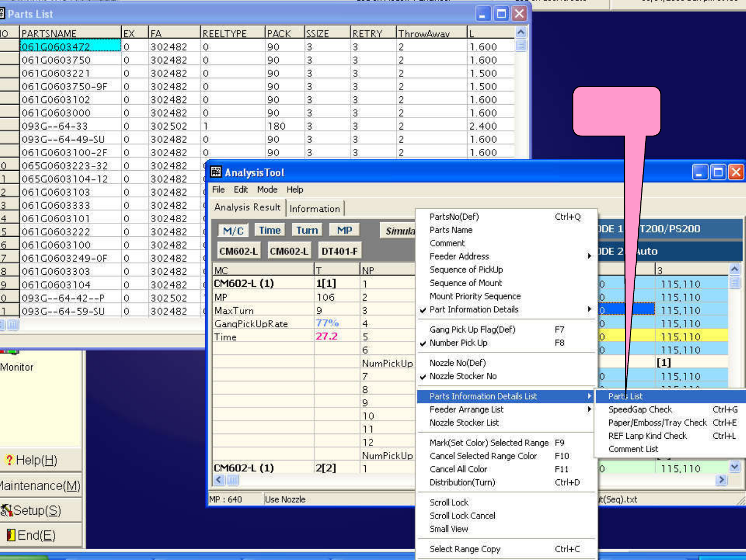This screenshot has width=746, height=560.
Task: Expand the Feeder Arrange List submenu
Action: coord(588,410)
